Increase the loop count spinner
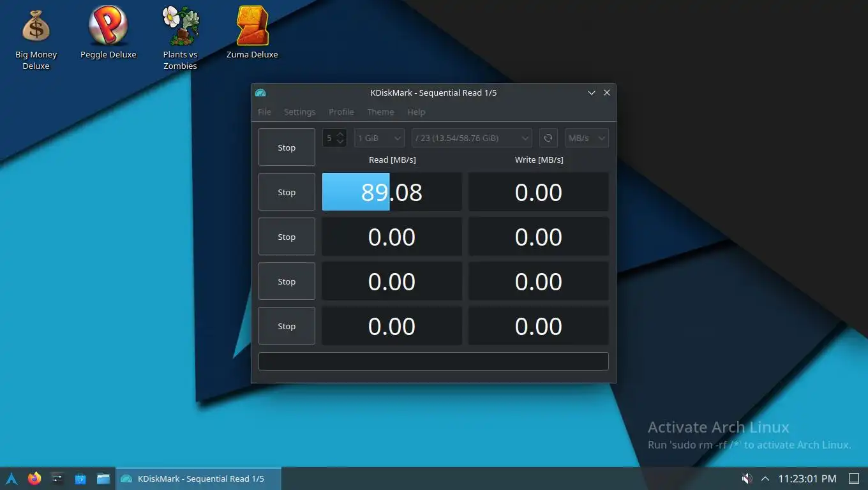This screenshot has width=868, height=490. 341,133
